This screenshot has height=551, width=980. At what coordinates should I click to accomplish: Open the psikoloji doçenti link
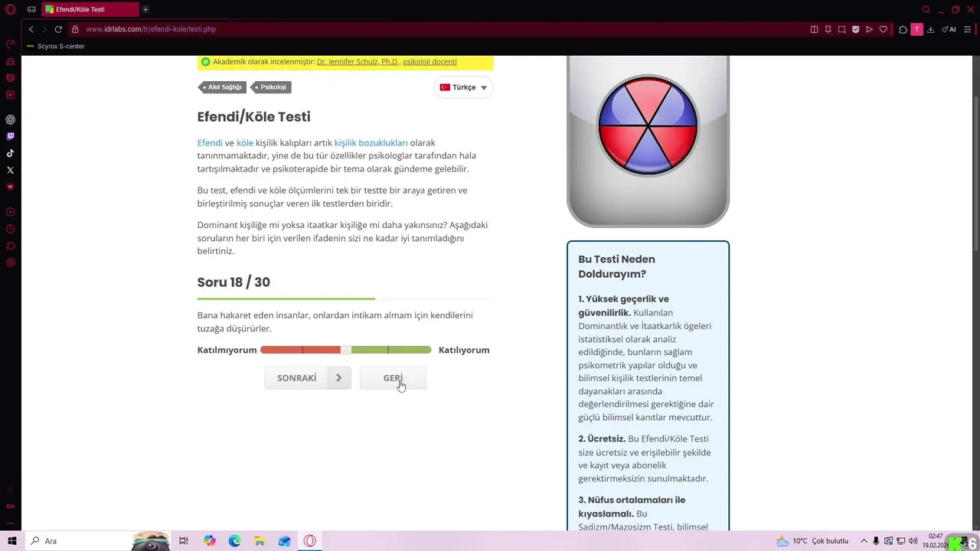(430, 62)
